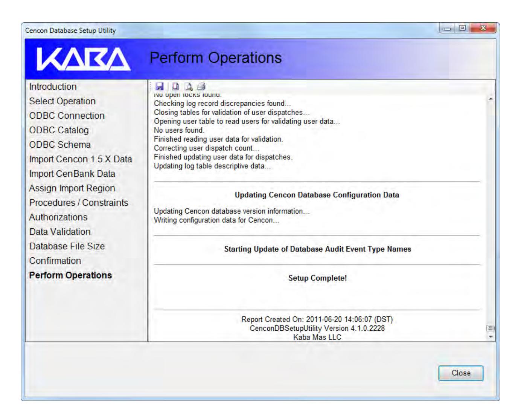Screen dimensions: 518x420
Task: Click 'Closing tables for validation of user dispatches' line
Action: pyautogui.click(x=232, y=112)
